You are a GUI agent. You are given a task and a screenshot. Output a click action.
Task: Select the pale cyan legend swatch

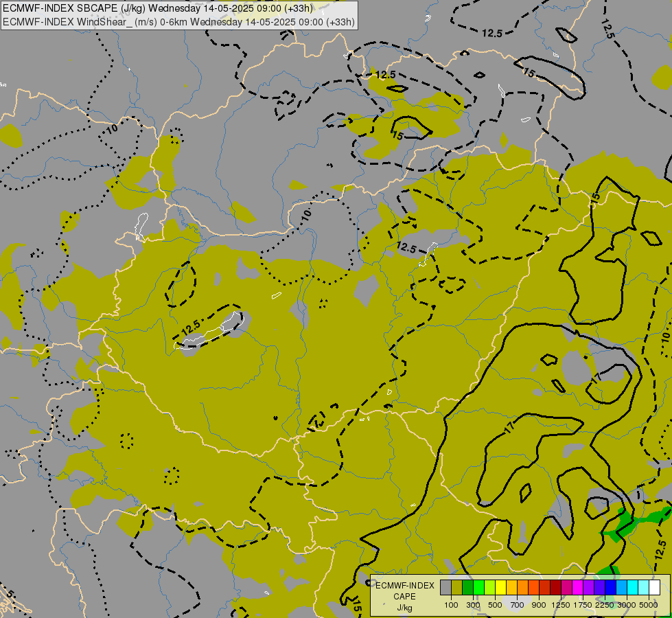[x=644, y=588]
